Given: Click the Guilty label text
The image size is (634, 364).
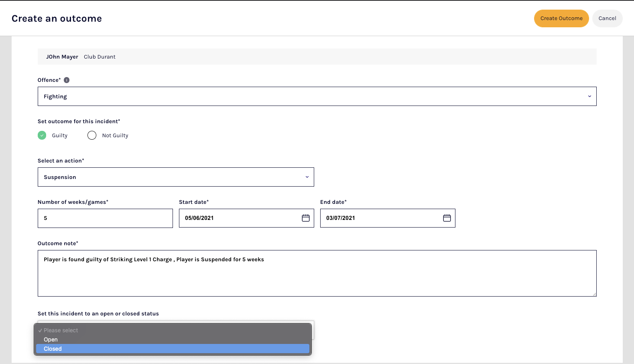Looking at the screenshot, I should (x=60, y=136).
